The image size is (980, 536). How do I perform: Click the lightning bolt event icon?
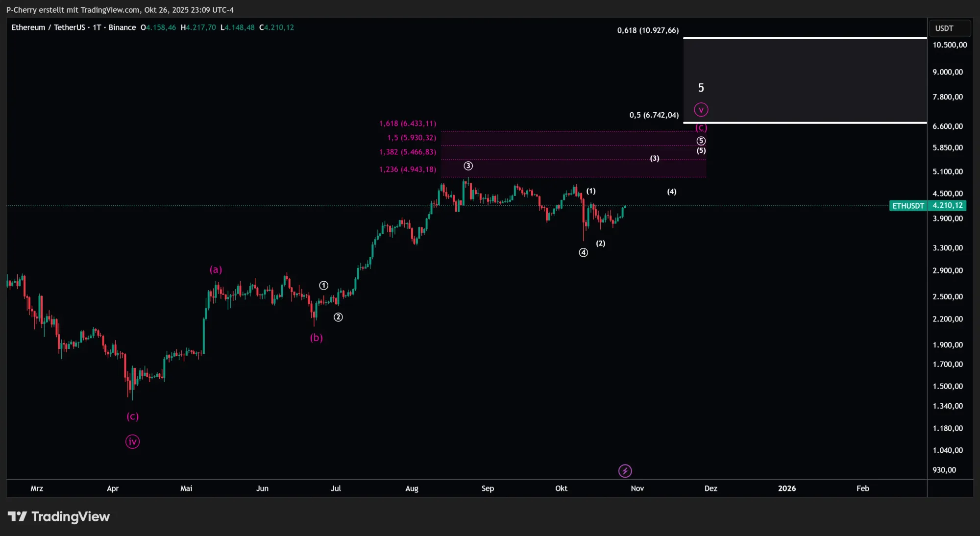(x=625, y=471)
